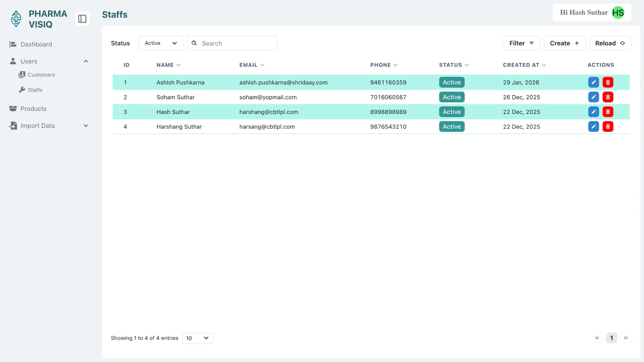
Task: Click the HS user avatar
Action: pos(618,13)
